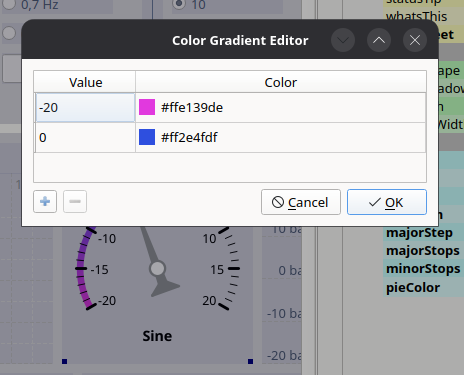Click the #ffe139de color text
Image resolution: width=464 pixels, height=375 pixels.
click(x=192, y=107)
